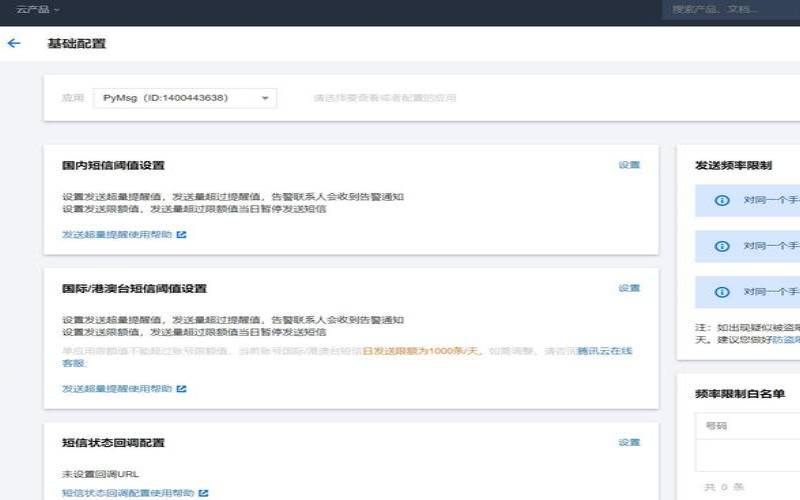The height and width of the screenshot is (500, 800).
Task: Focus the 搜索产品、文档 search field
Action: click(x=731, y=9)
